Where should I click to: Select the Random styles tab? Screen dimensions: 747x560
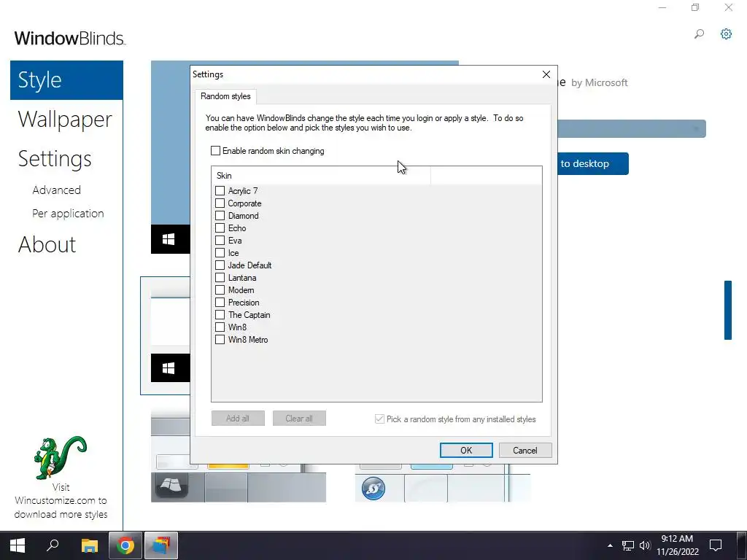coord(225,96)
